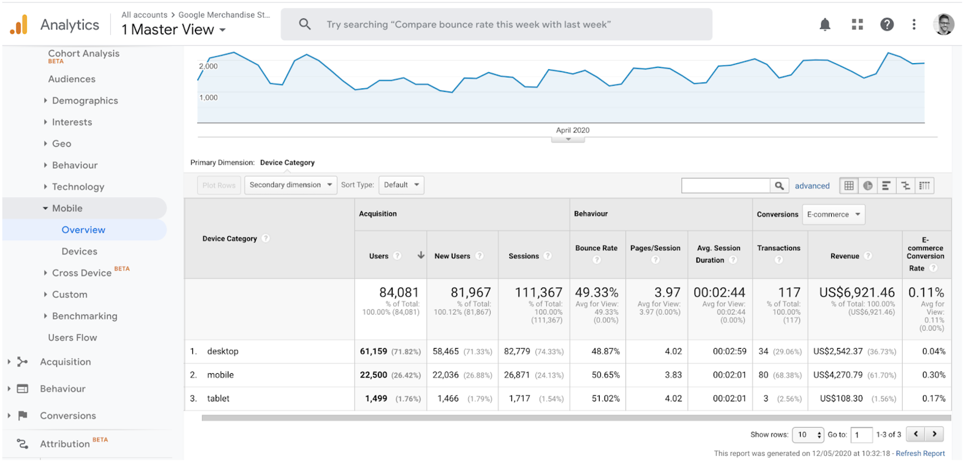Click the Device Category primary dimension link

tap(287, 163)
